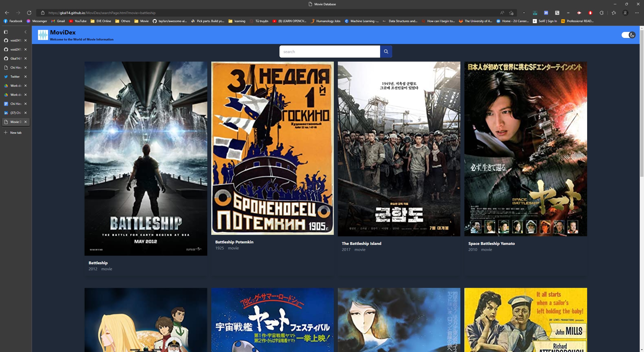
Task: Expand the learning bookmark folder
Action: (237, 21)
